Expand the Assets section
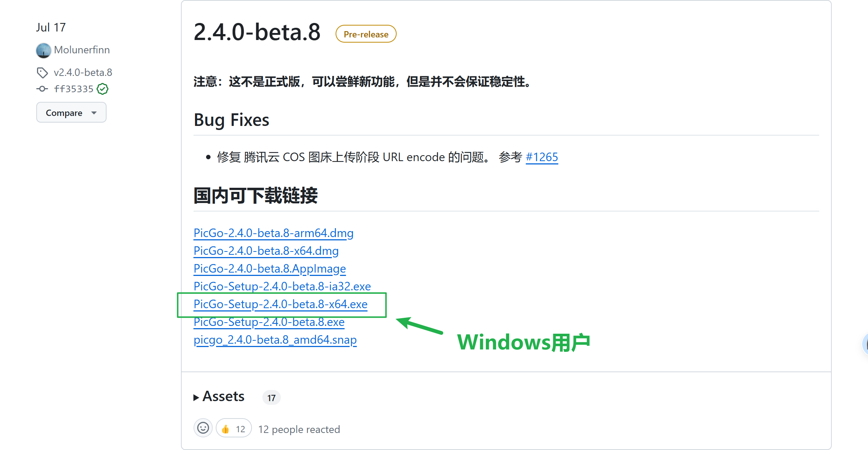 223,397
